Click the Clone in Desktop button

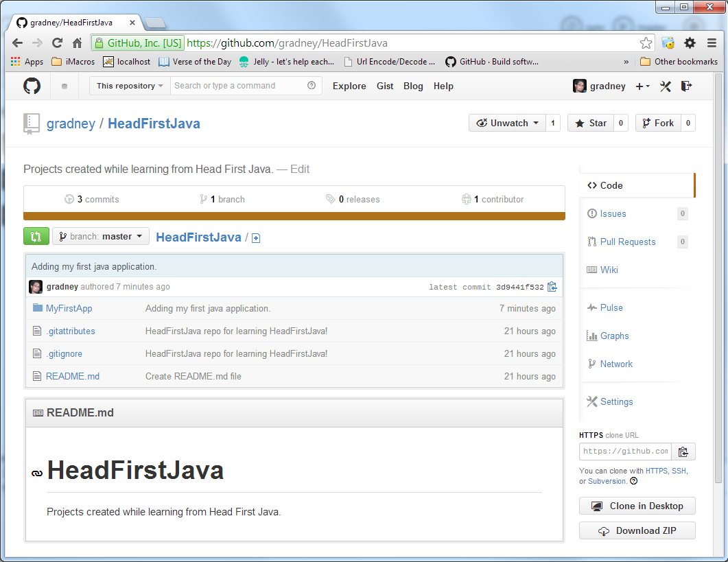[x=637, y=506]
